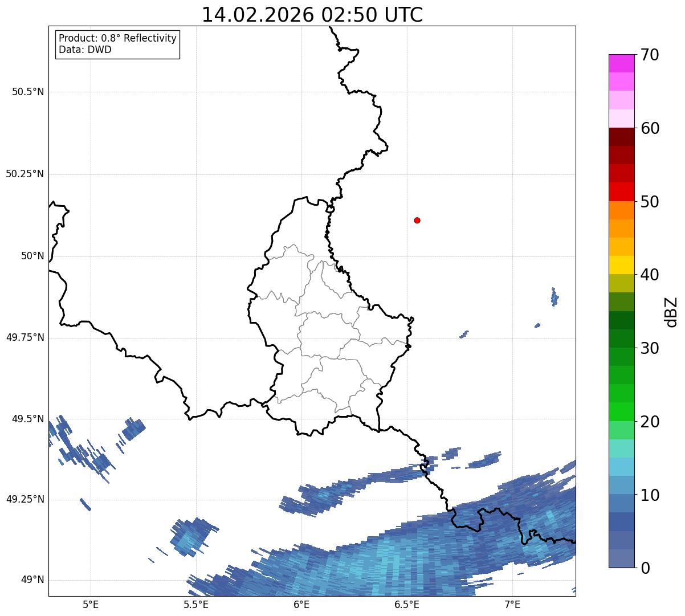
Task: Click the 49°N latitude label
Action: click(32, 580)
